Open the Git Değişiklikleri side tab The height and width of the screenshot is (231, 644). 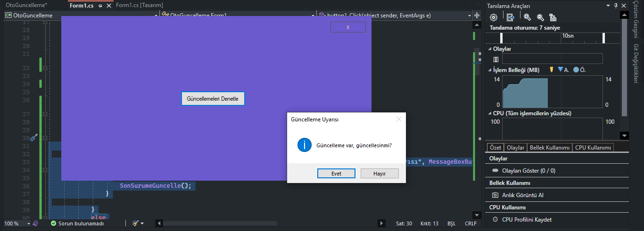[636, 63]
